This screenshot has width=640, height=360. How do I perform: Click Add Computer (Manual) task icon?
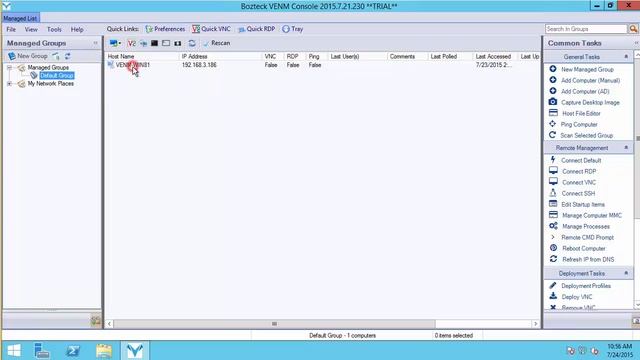(553, 80)
